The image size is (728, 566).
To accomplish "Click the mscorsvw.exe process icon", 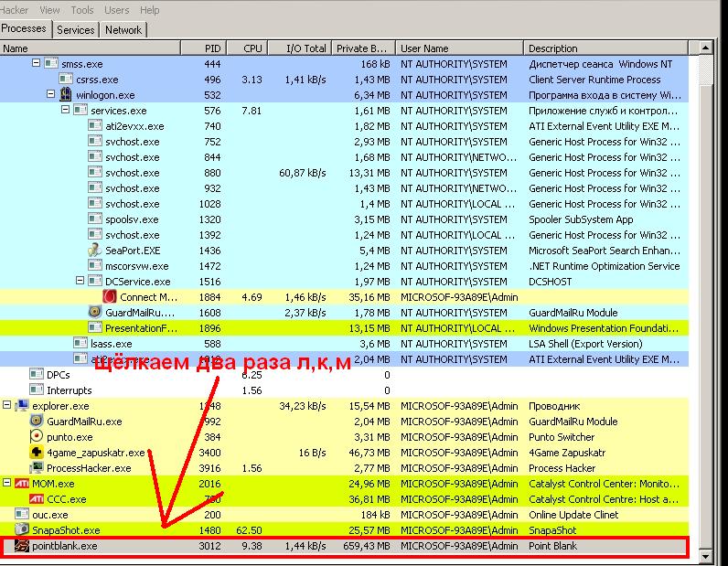I will [x=95, y=265].
